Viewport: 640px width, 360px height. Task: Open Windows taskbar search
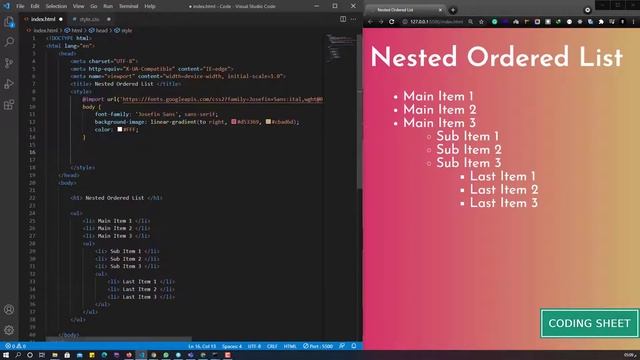click(x=18, y=355)
